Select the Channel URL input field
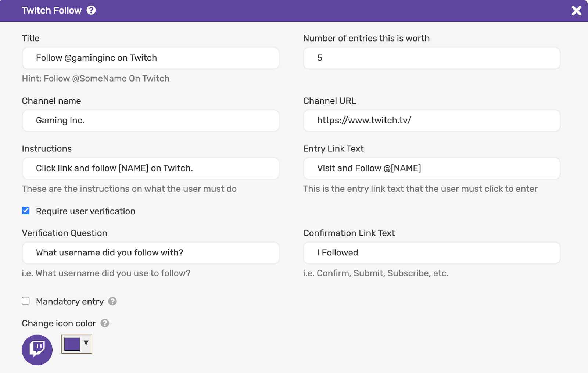588x373 pixels. pyautogui.click(x=431, y=121)
